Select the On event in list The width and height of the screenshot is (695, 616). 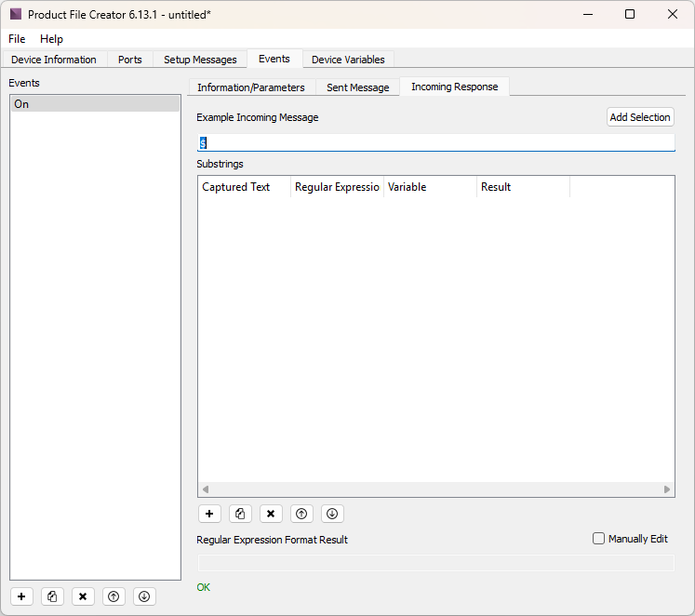coord(94,104)
